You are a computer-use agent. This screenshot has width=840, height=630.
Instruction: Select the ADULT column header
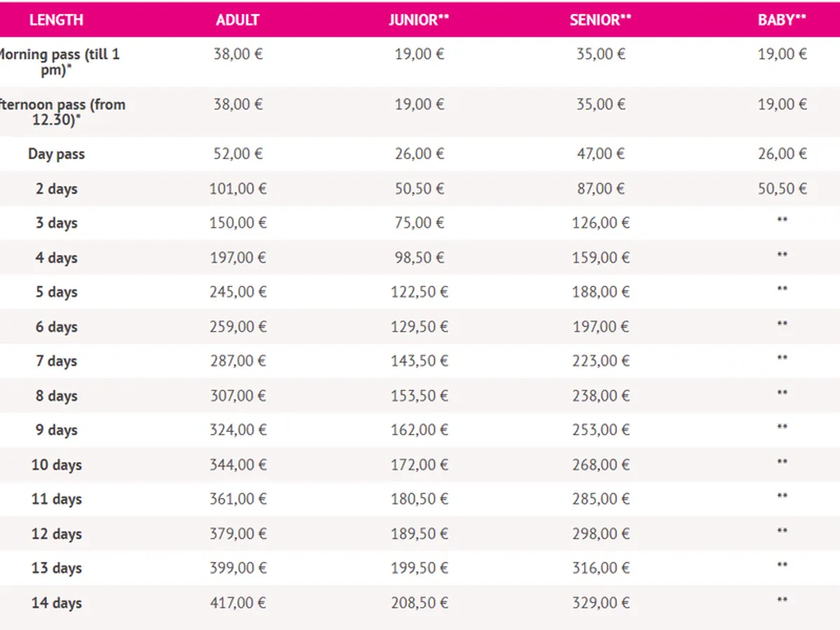237,20
